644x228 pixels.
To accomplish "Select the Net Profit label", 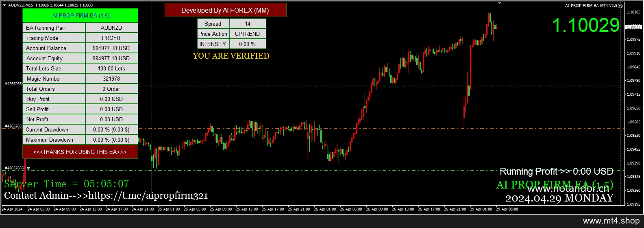I will (54, 119).
